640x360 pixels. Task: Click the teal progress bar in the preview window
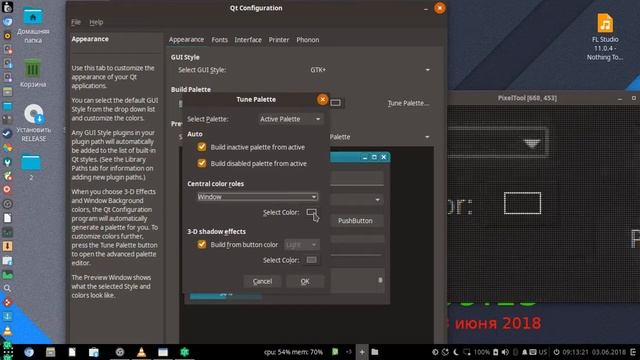[x=225, y=296]
